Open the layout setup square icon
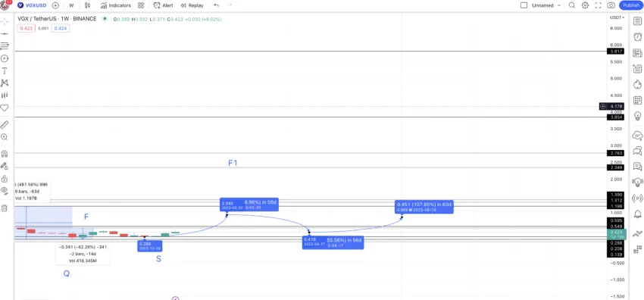The width and height of the screenshot is (644, 300). coord(524,5)
